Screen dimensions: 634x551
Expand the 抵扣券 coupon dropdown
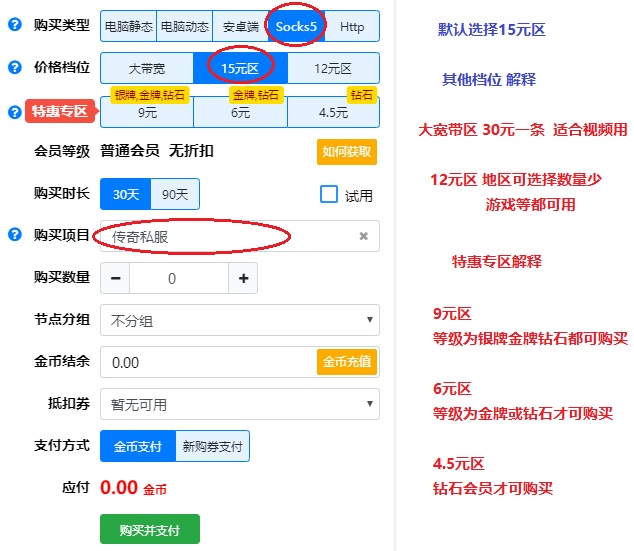[239, 405]
